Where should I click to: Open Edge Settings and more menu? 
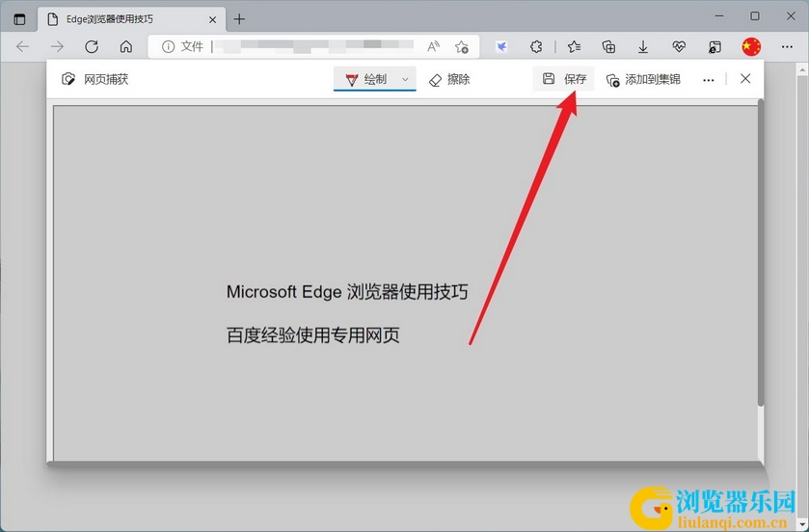787,47
